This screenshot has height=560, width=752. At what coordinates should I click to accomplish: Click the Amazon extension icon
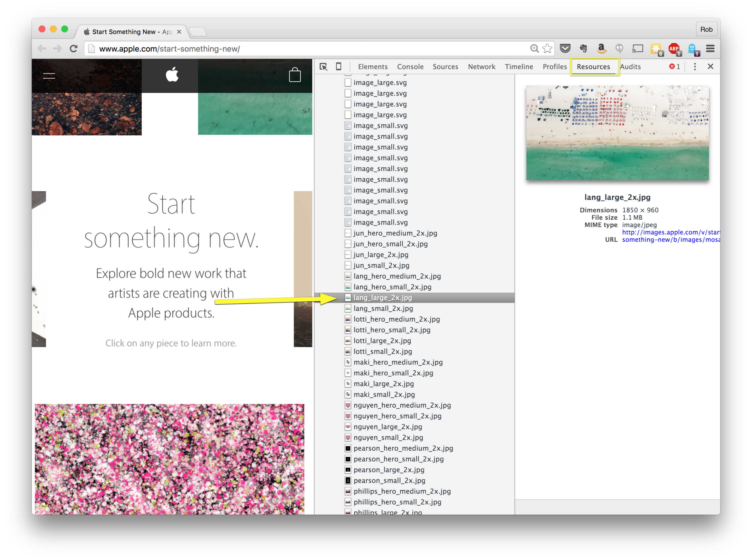point(601,49)
